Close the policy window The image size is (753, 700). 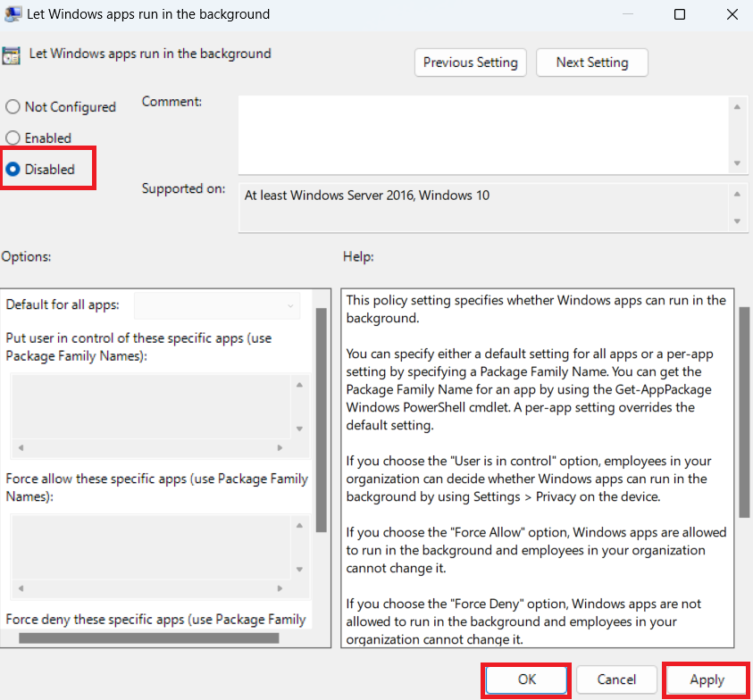[732, 14]
